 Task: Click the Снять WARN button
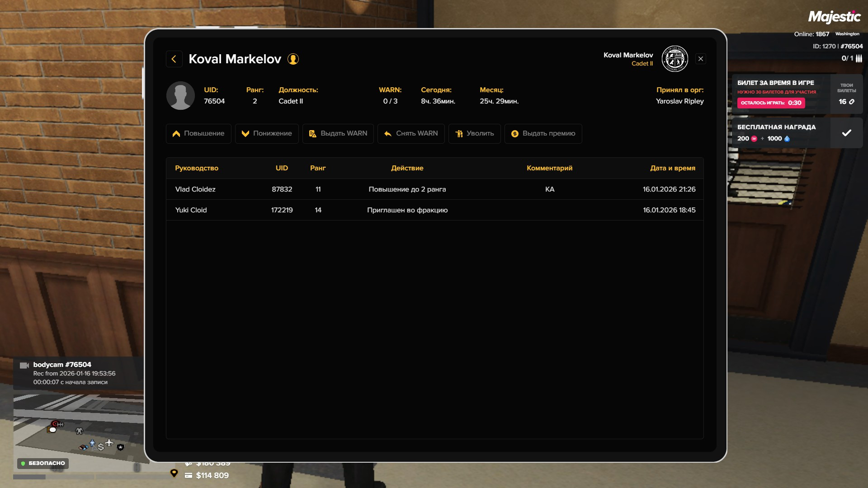click(410, 134)
